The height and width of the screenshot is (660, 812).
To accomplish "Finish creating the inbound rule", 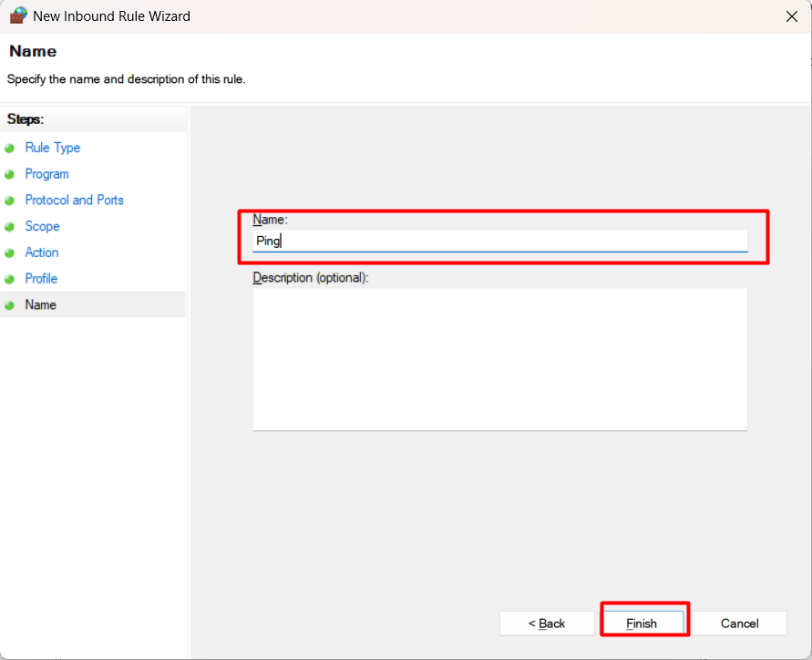I will (x=642, y=624).
